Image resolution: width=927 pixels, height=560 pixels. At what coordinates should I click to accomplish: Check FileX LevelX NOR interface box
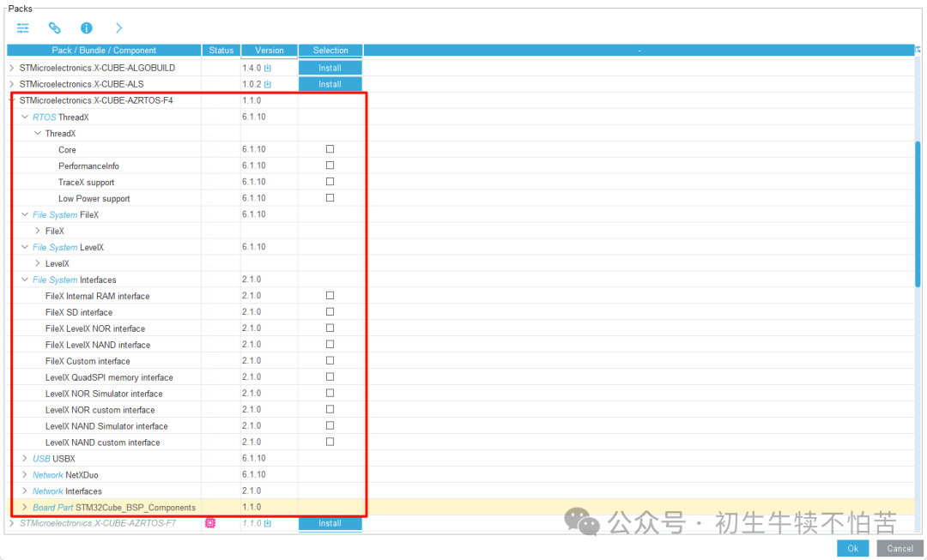tap(330, 328)
